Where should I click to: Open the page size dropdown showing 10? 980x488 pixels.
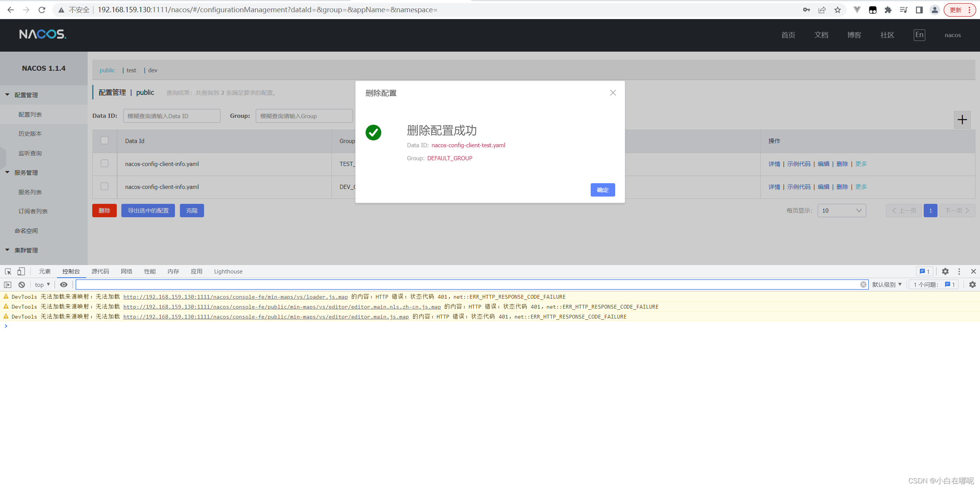[x=841, y=211]
